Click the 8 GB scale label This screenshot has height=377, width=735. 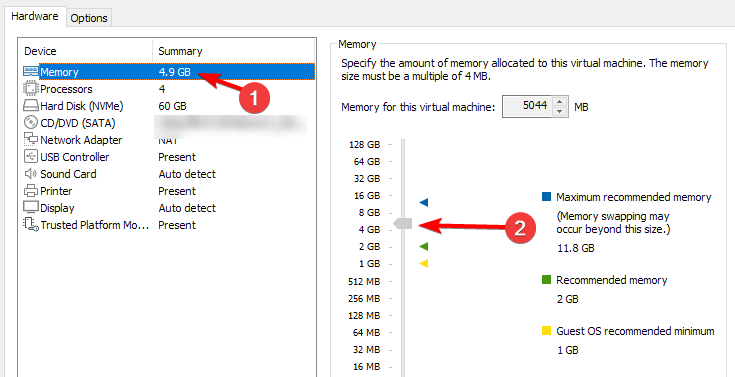click(369, 212)
